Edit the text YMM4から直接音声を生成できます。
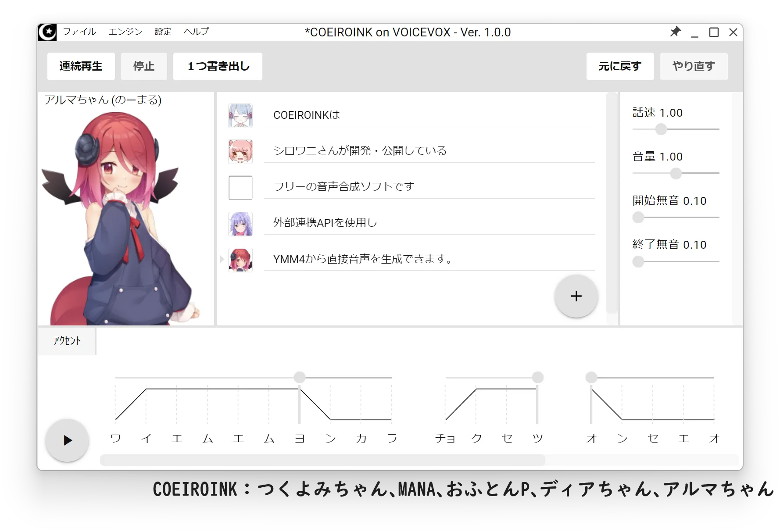 (x=429, y=259)
